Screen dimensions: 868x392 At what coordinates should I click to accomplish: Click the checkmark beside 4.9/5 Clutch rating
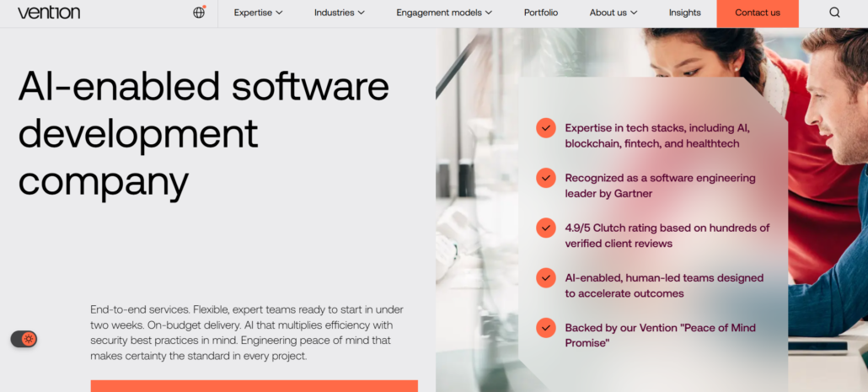546,228
